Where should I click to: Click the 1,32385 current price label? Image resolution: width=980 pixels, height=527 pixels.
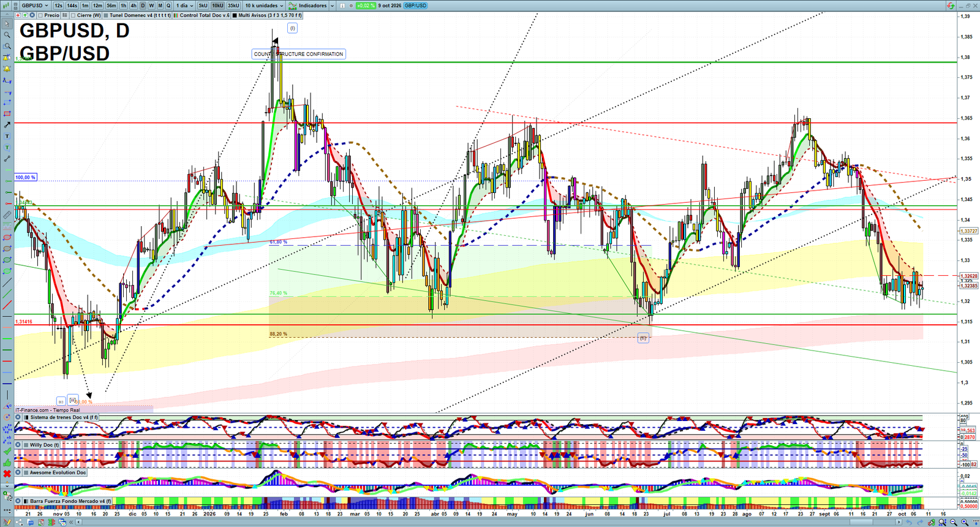[x=969, y=286]
